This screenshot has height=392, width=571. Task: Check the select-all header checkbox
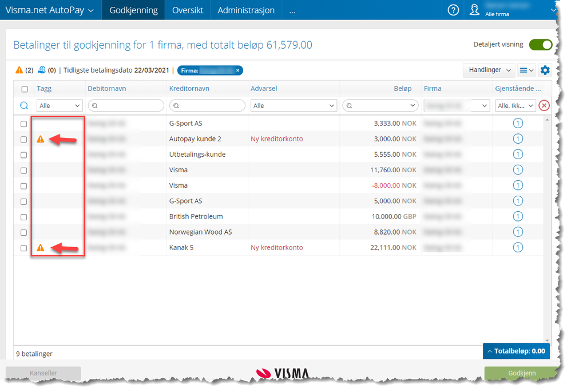tap(25, 89)
